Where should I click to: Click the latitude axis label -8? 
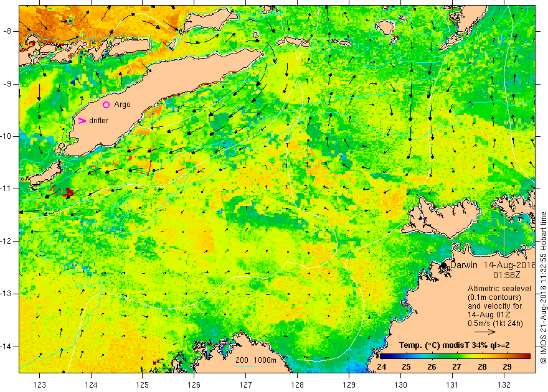pos(6,31)
